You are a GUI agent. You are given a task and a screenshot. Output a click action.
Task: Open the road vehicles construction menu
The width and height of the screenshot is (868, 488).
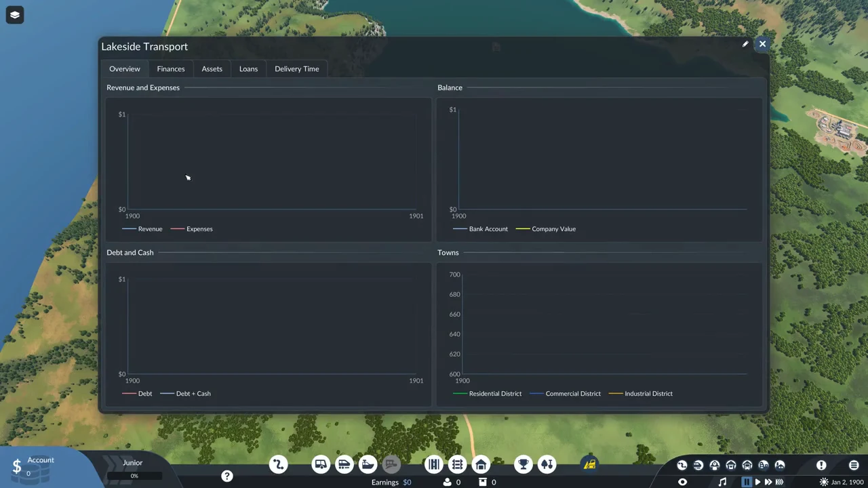click(x=321, y=464)
